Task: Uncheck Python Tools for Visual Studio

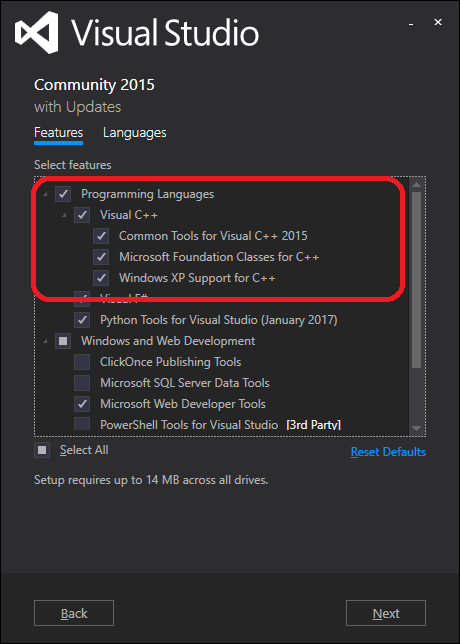Action: tap(82, 320)
